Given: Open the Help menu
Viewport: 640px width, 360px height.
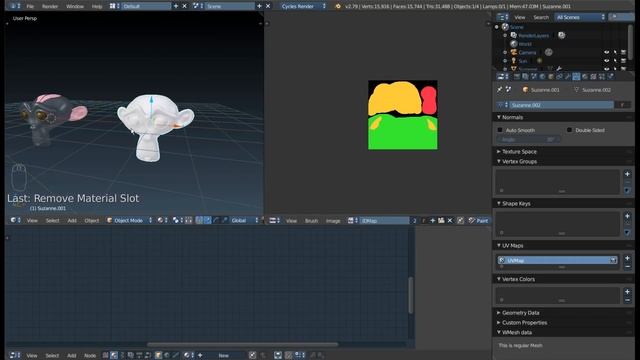Looking at the screenshot, I should 97,6.
